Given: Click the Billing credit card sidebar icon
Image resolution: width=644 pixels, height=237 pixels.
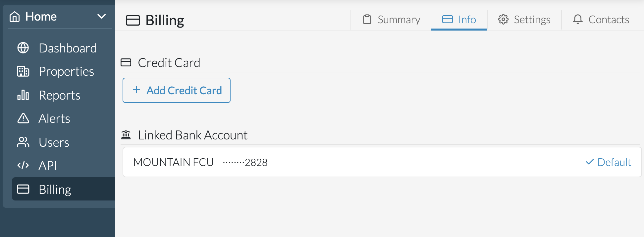Looking at the screenshot, I should [x=23, y=189].
